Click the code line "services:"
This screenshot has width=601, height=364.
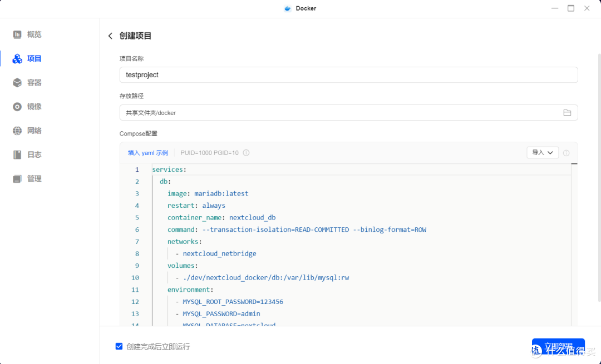[169, 169]
